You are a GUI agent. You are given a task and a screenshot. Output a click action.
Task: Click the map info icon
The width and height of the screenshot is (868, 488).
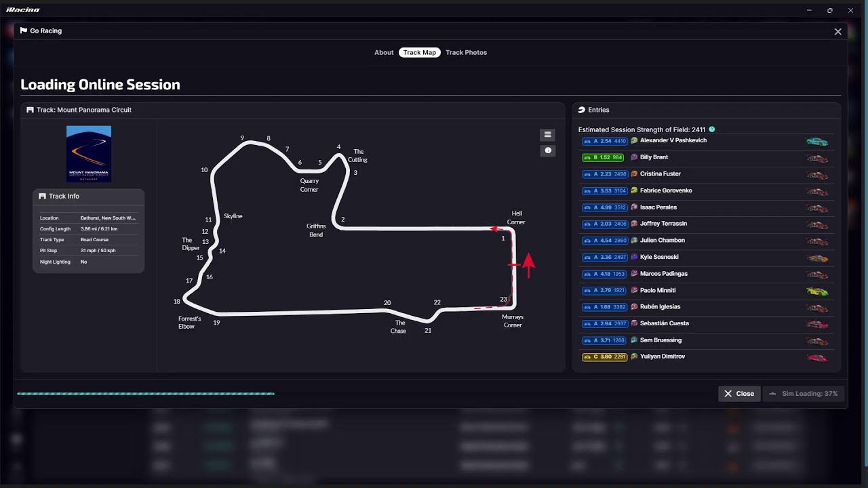548,150
